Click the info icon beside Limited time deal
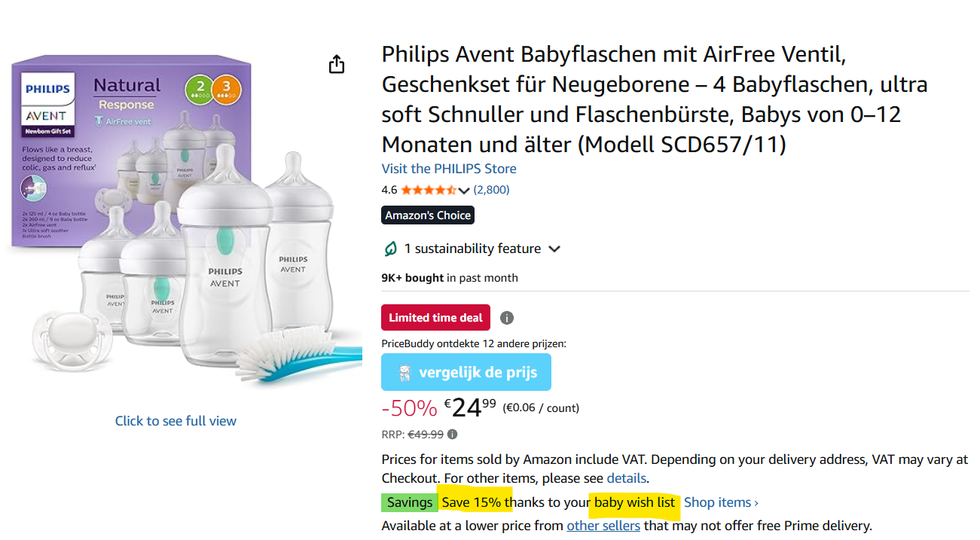 (506, 317)
